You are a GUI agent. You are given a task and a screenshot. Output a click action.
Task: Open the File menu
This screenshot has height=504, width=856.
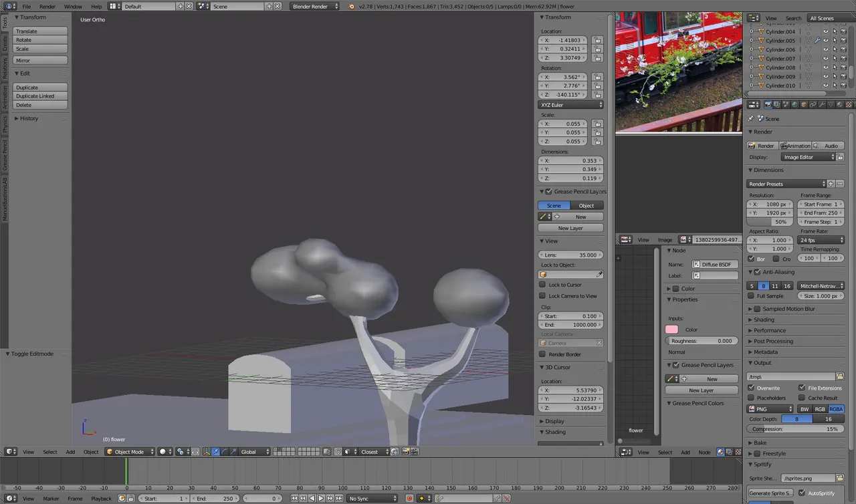27,6
